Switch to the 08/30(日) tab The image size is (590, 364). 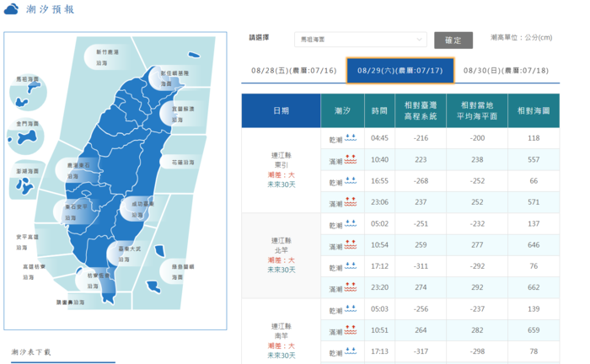click(x=506, y=70)
